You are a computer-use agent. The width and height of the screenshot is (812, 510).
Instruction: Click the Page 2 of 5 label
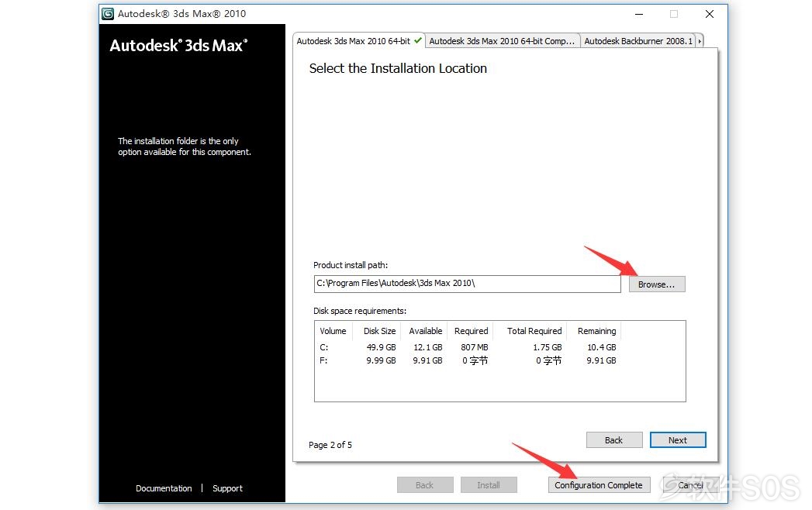coord(330,445)
